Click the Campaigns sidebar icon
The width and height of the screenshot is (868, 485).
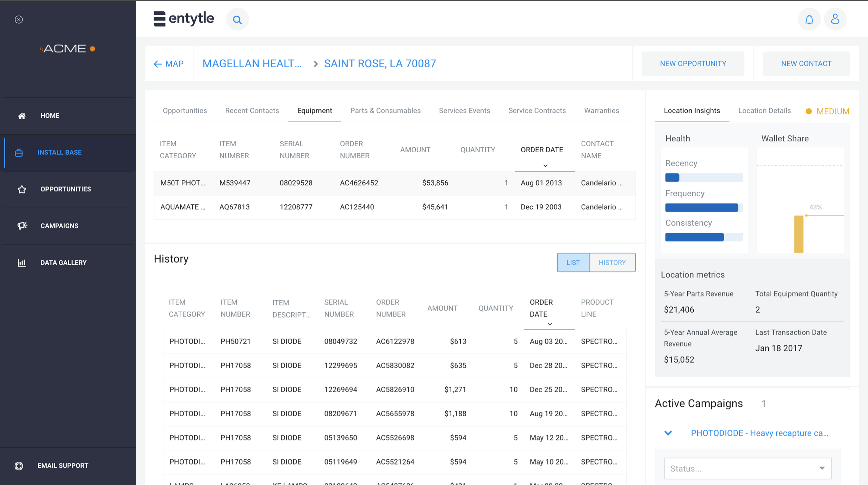coord(22,226)
